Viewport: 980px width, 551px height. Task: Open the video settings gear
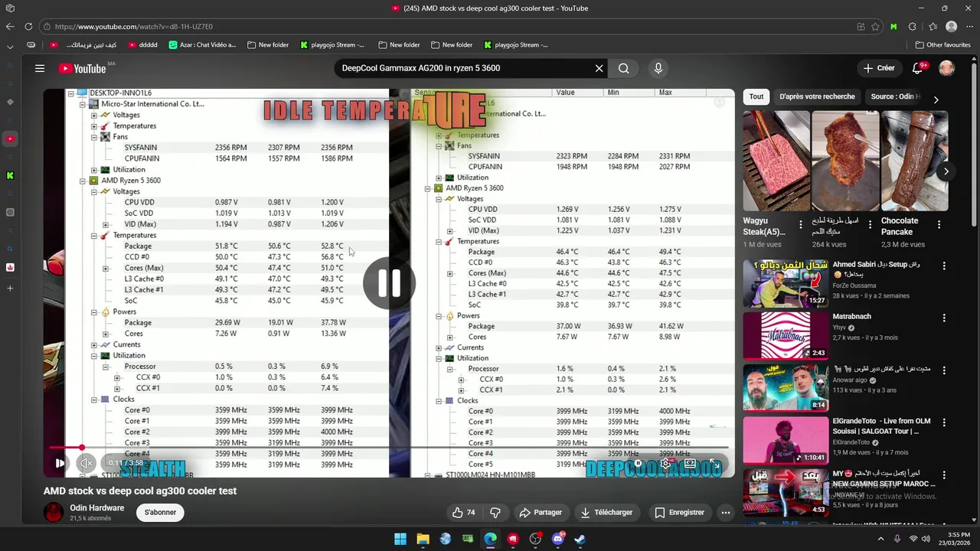[x=665, y=463]
